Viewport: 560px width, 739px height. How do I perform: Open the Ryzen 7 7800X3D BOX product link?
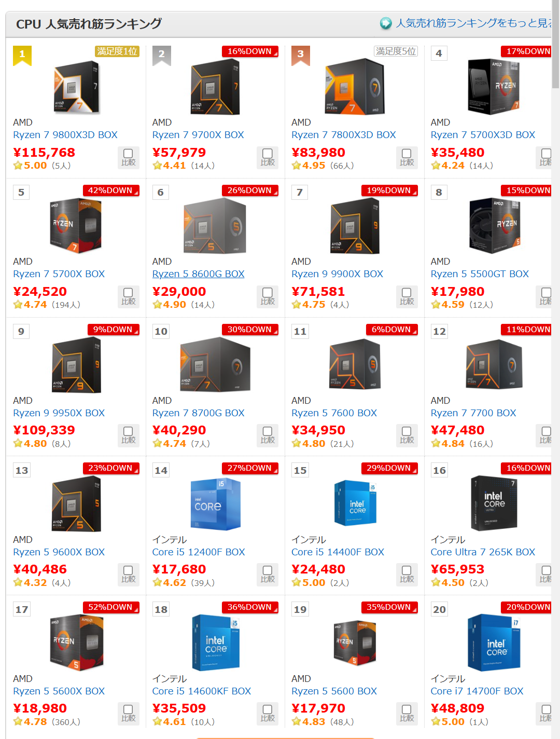tap(343, 135)
